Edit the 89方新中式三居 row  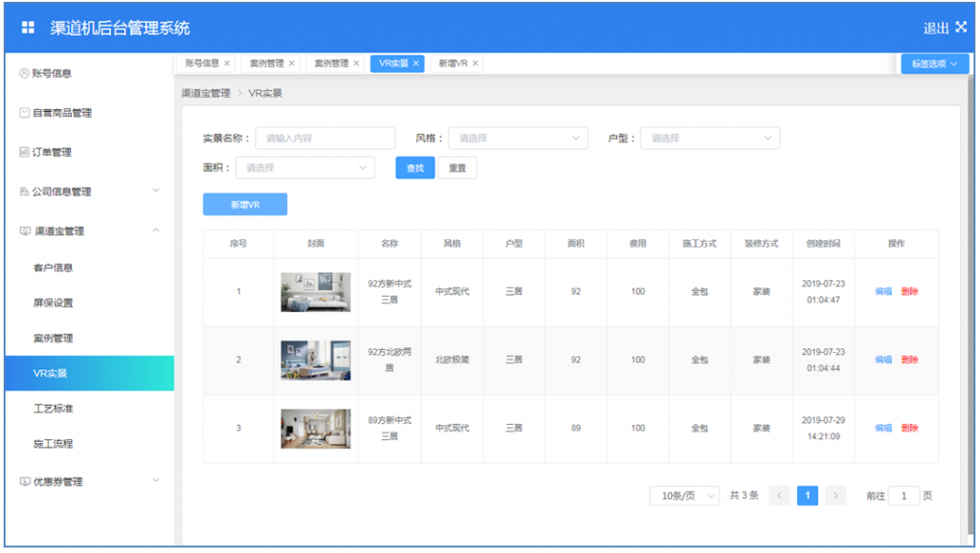(883, 428)
